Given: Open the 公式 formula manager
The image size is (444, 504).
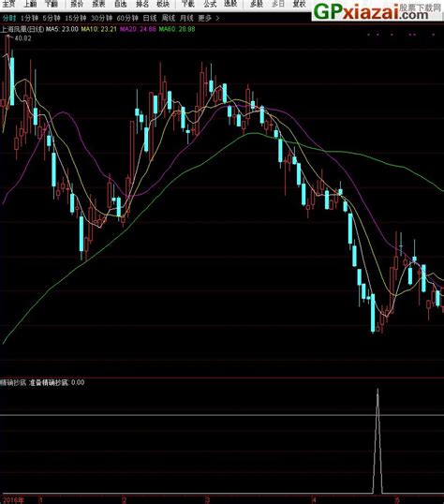Looking at the screenshot, I should click(x=210, y=4).
